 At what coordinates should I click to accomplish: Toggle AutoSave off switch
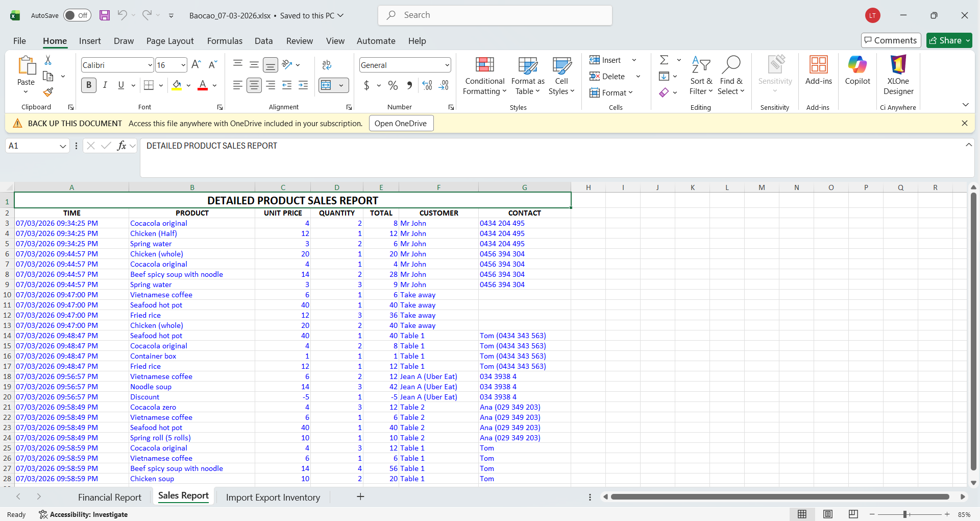click(x=77, y=15)
